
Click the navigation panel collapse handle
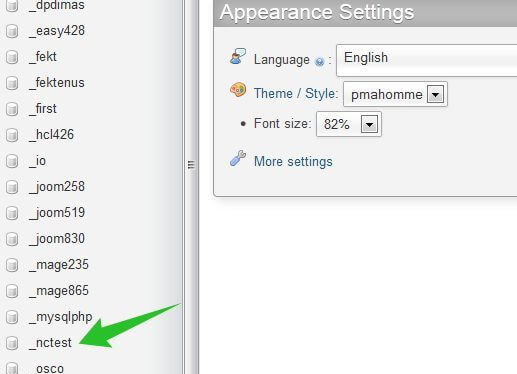pos(191,165)
